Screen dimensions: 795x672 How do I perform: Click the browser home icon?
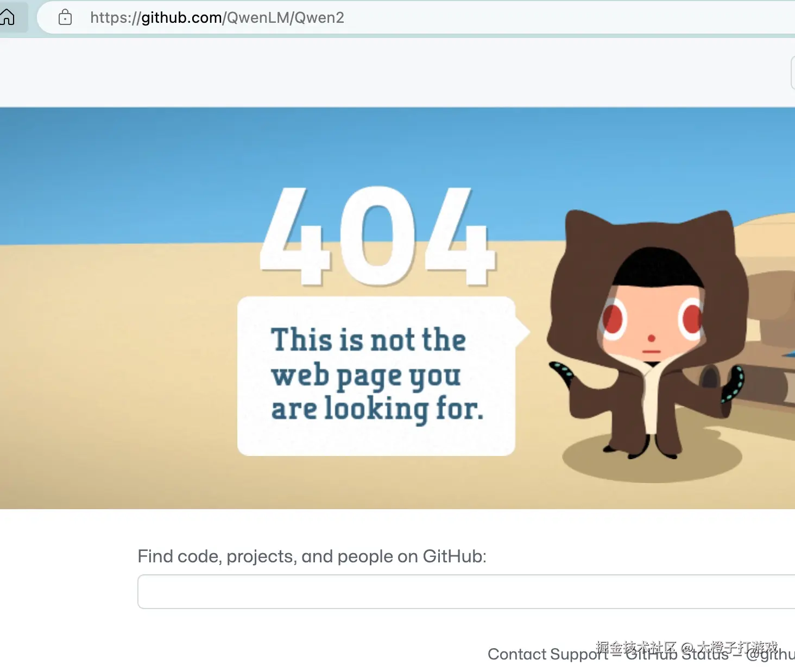tap(8, 17)
